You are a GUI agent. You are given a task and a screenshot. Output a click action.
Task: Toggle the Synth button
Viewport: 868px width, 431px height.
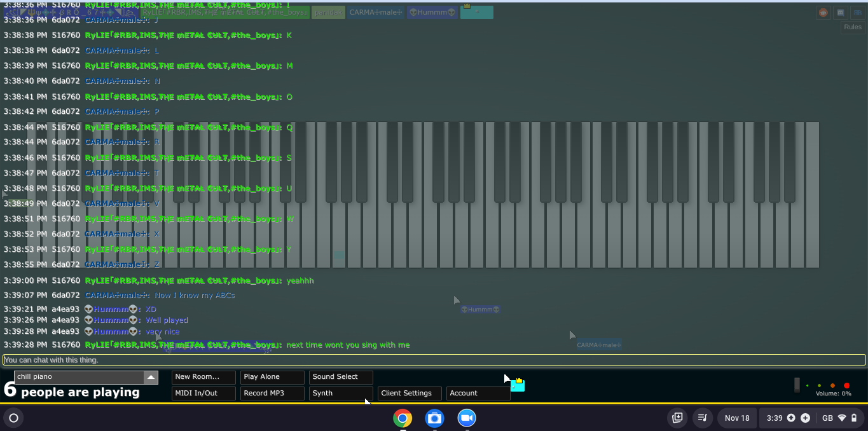(341, 393)
